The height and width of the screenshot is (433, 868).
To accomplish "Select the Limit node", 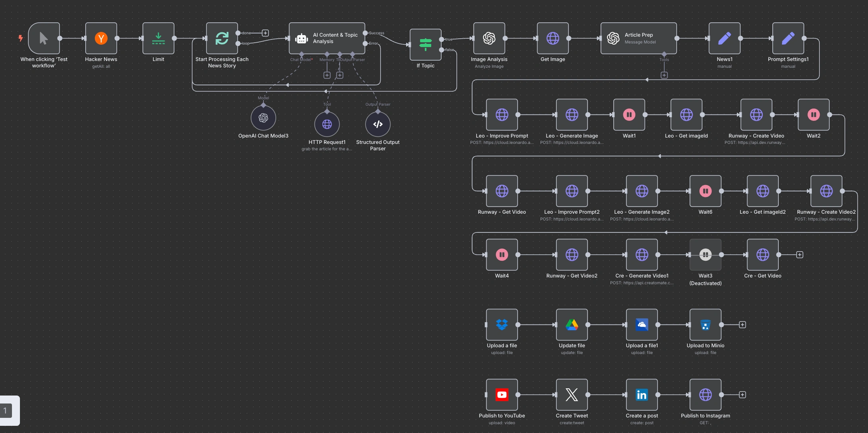I will [x=158, y=38].
